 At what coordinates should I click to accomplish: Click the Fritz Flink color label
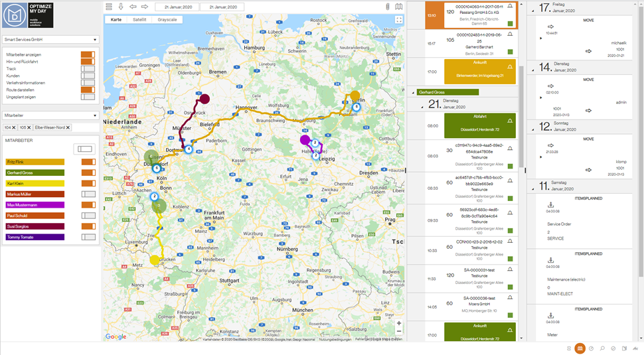(35, 162)
